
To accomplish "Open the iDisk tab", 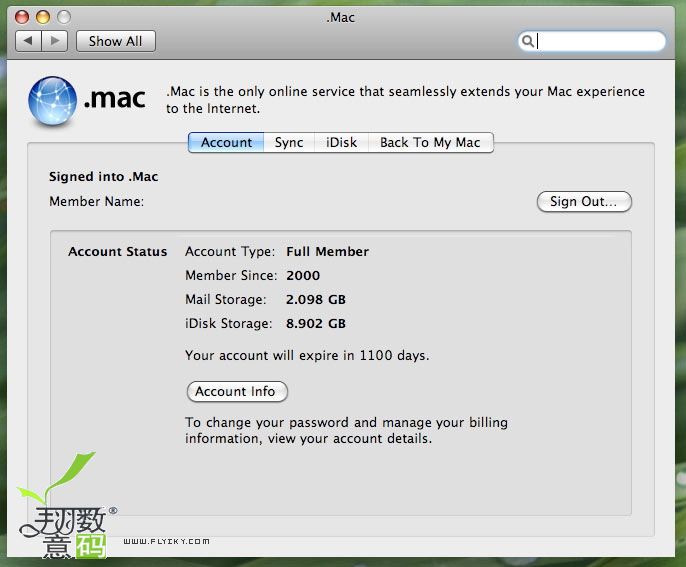I will [x=342, y=143].
